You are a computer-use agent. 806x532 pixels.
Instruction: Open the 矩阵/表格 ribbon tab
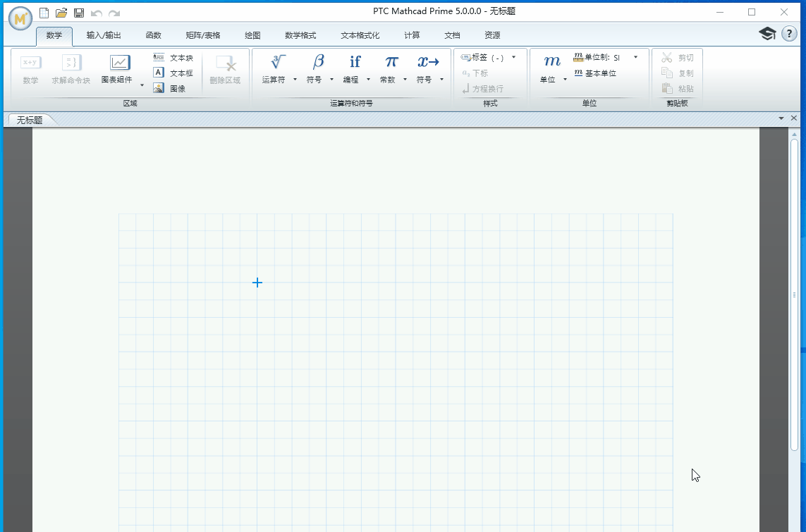pos(202,35)
